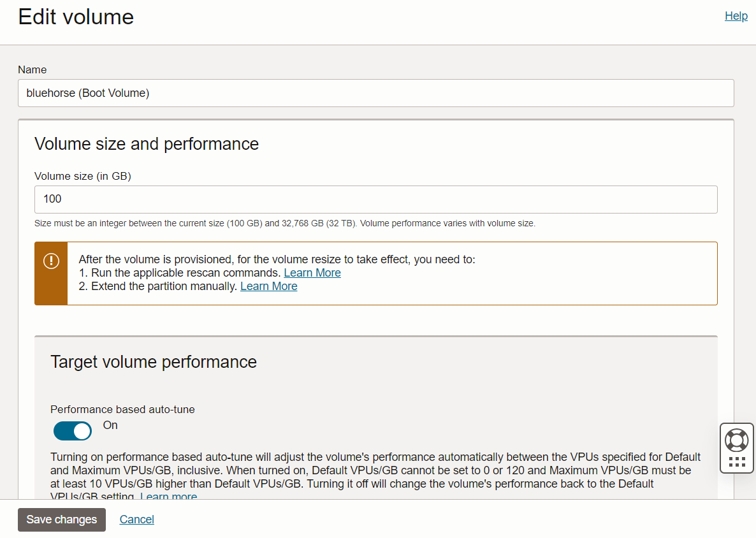This screenshot has width=756, height=538.
Task: Open Learn More for extending the partition
Action: click(268, 286)
